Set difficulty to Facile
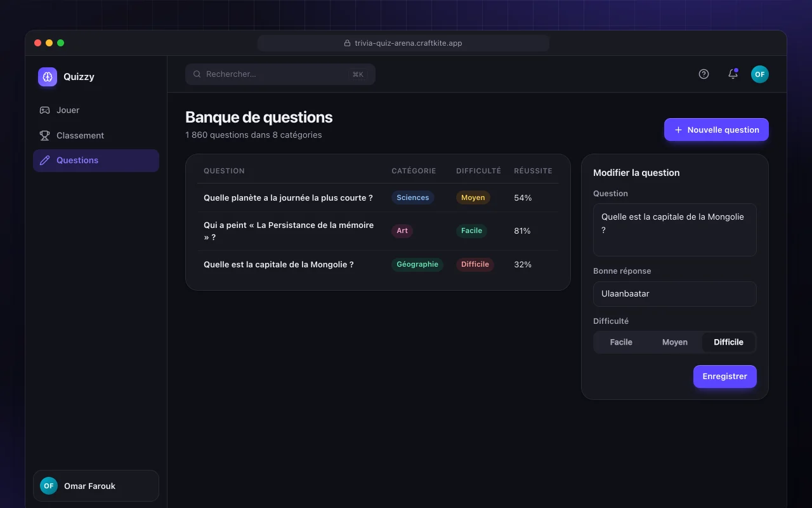The height and width of the screenshot is (508, 812). 621,342
